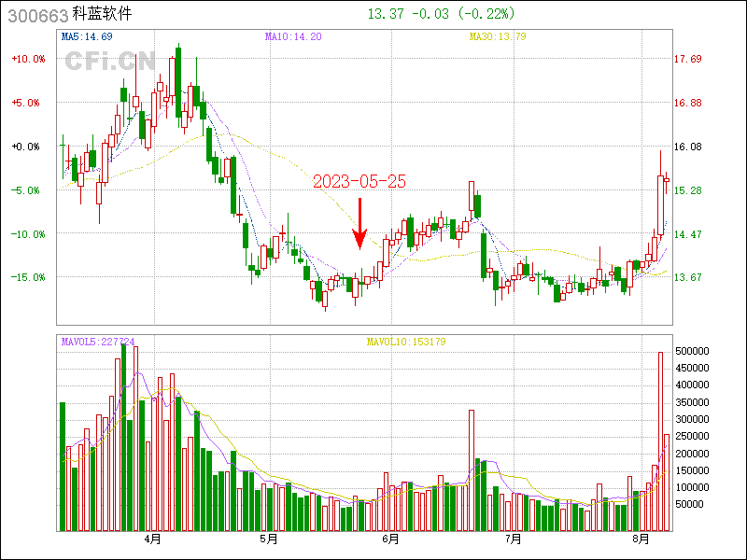The image size is (747, 560).
Task: Click the +10.0% percent axis label
Action: click(27, 59)
